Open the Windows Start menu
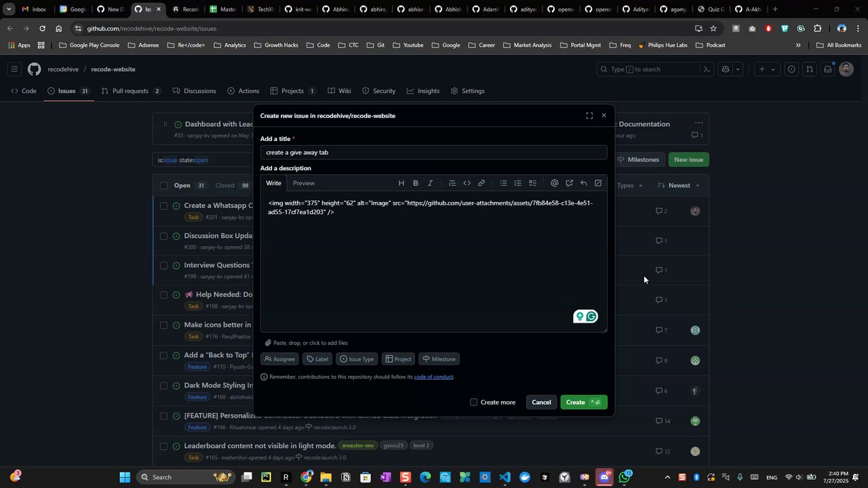The width and height of the screenshot is (868, 488). [x=125, y=477]
